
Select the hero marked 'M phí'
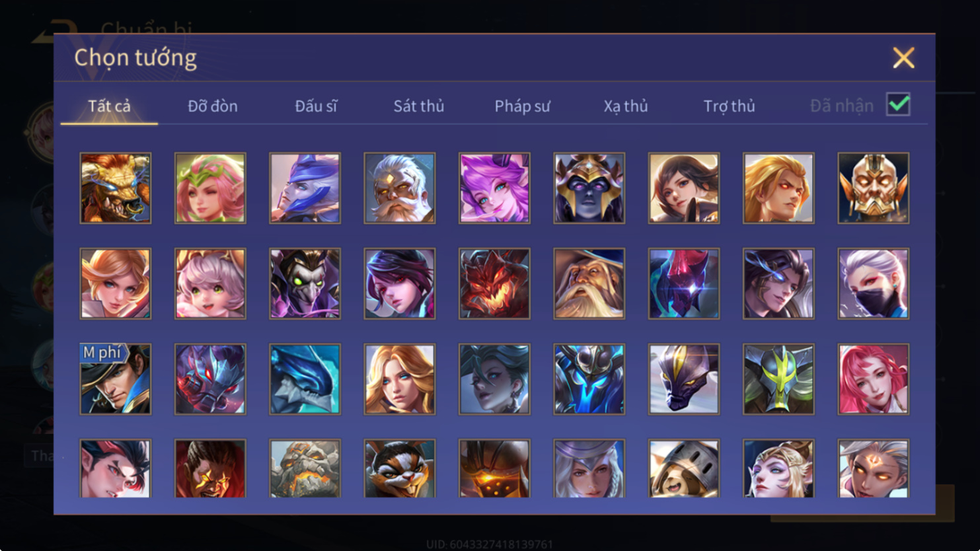116,379
